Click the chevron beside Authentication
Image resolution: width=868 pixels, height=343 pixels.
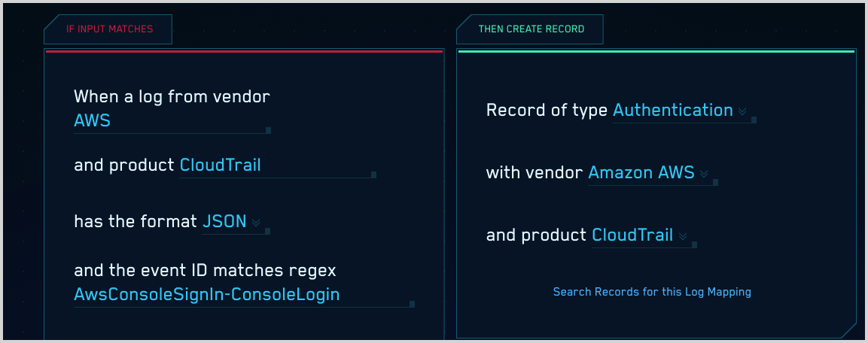(742, 111)
